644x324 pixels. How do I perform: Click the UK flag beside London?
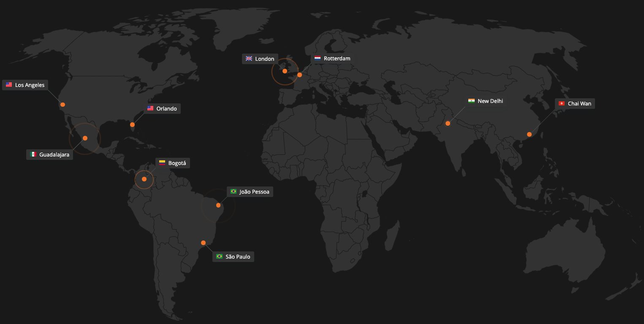(249, 59)
